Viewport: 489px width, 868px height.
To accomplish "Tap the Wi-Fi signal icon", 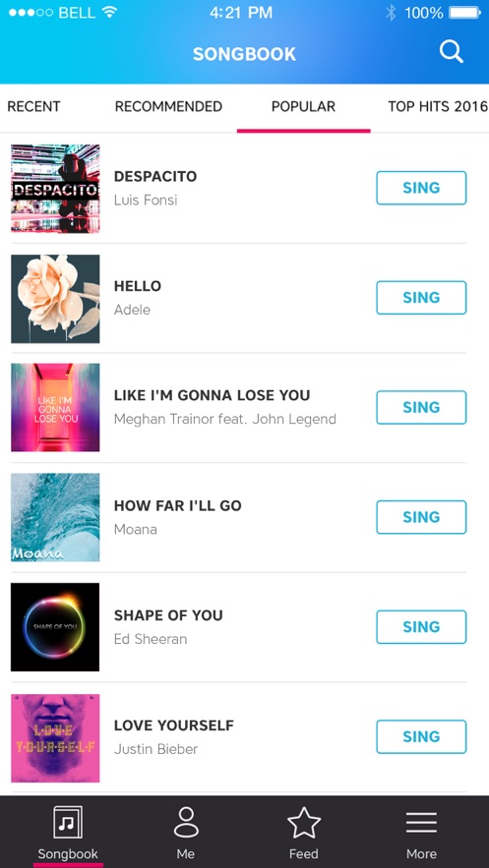I will point(108,12).
